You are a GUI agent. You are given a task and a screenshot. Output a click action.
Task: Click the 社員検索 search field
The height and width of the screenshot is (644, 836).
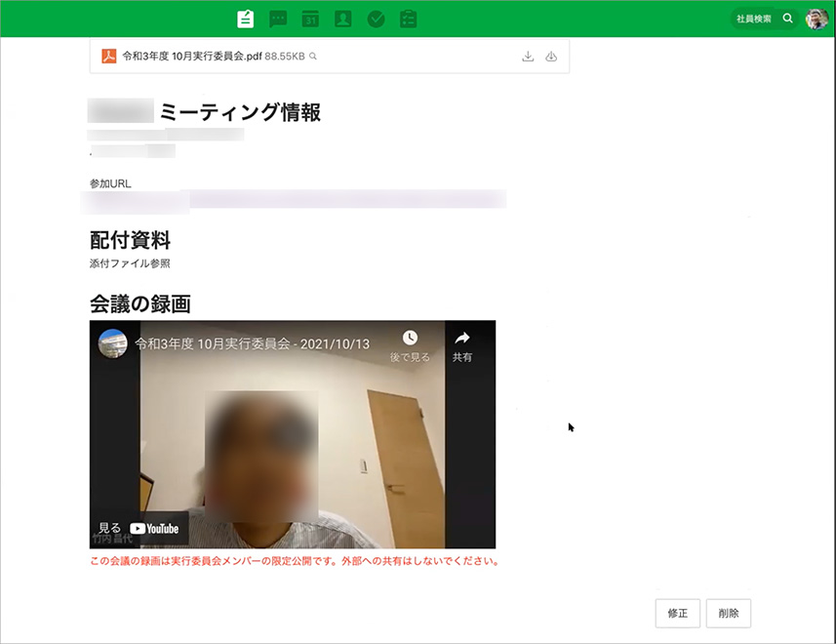[753, 19]
